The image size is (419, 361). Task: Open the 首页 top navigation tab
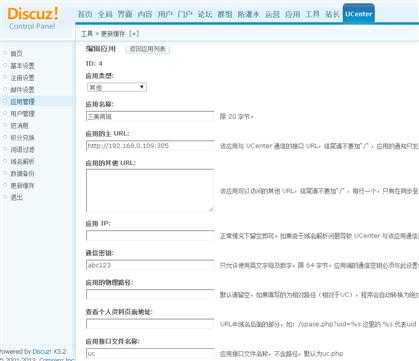point(85,14)
